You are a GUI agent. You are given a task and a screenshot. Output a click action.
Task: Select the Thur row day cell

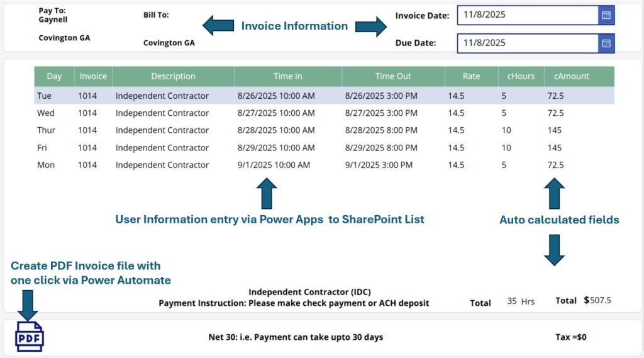click(x=46, y=130)
